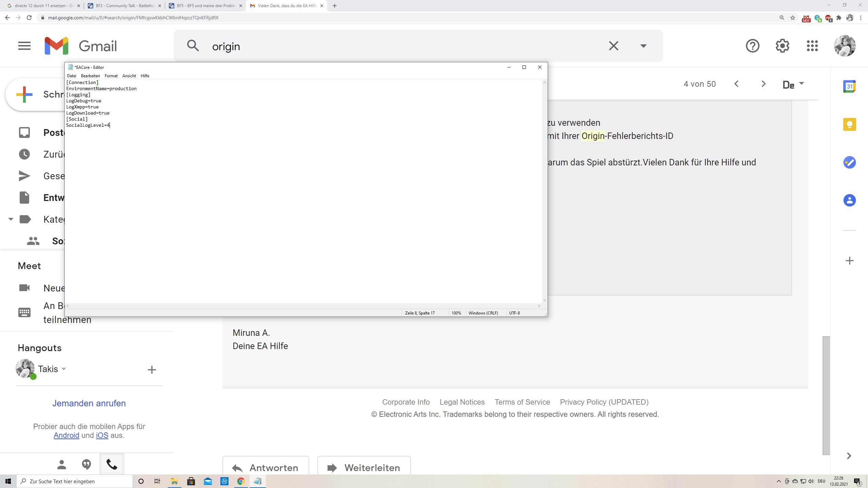Click the Hangouts phone call tab icon

[112, 464]
